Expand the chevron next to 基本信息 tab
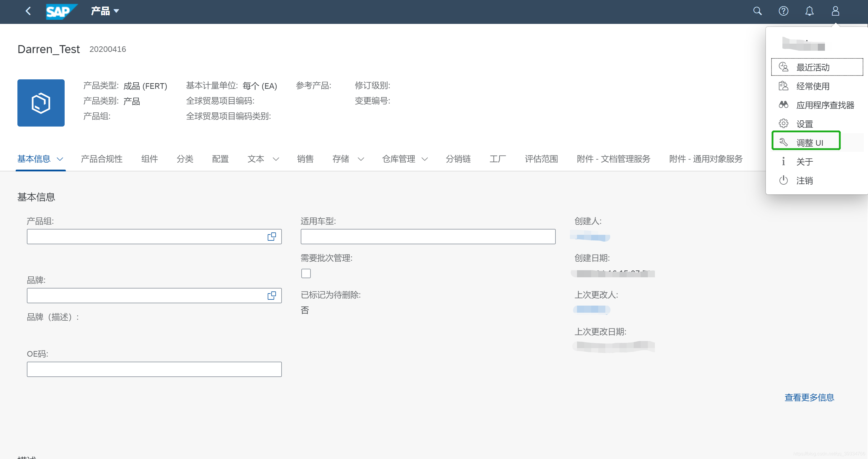868x459 pixels. coord(60,159)
